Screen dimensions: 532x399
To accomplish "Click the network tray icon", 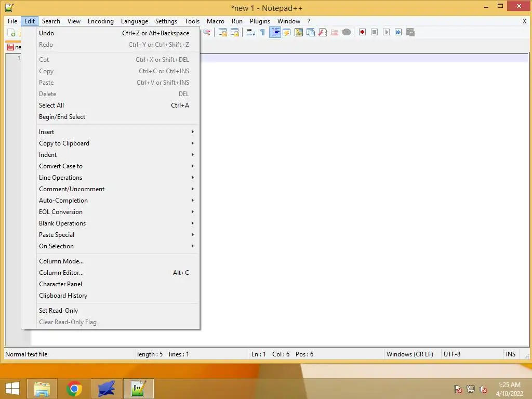I will pos(471,389).
